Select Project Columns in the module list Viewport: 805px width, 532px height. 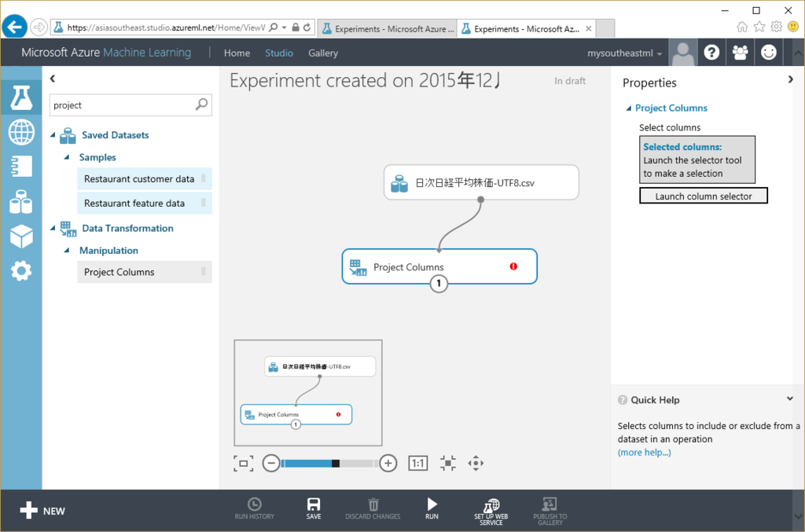click(x=145, y=272)
